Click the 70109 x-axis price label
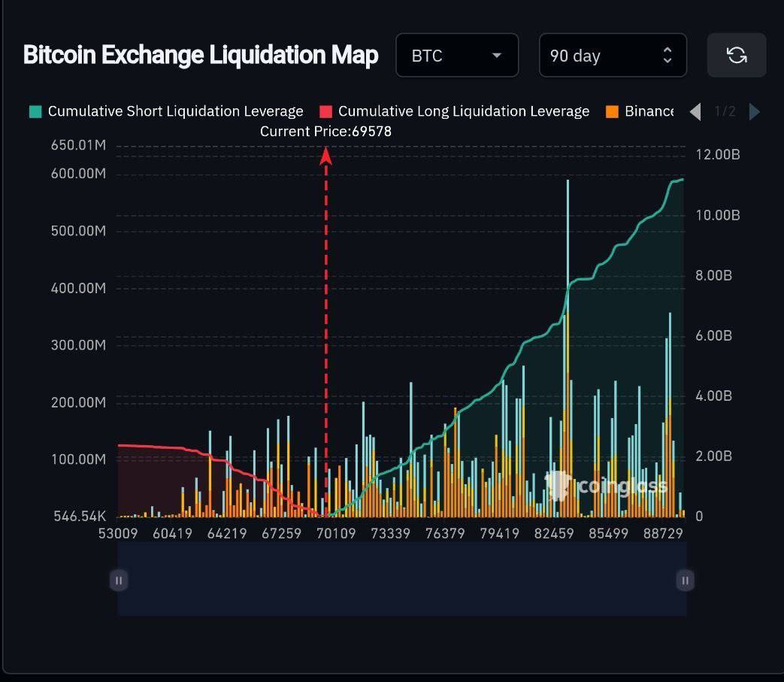 pyautogui.click(x=335, y=534)
